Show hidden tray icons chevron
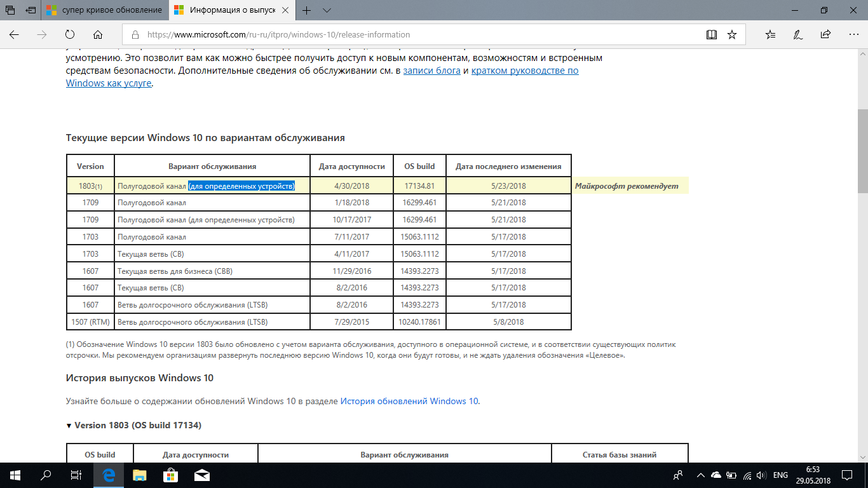 click(x=701, y=475)
